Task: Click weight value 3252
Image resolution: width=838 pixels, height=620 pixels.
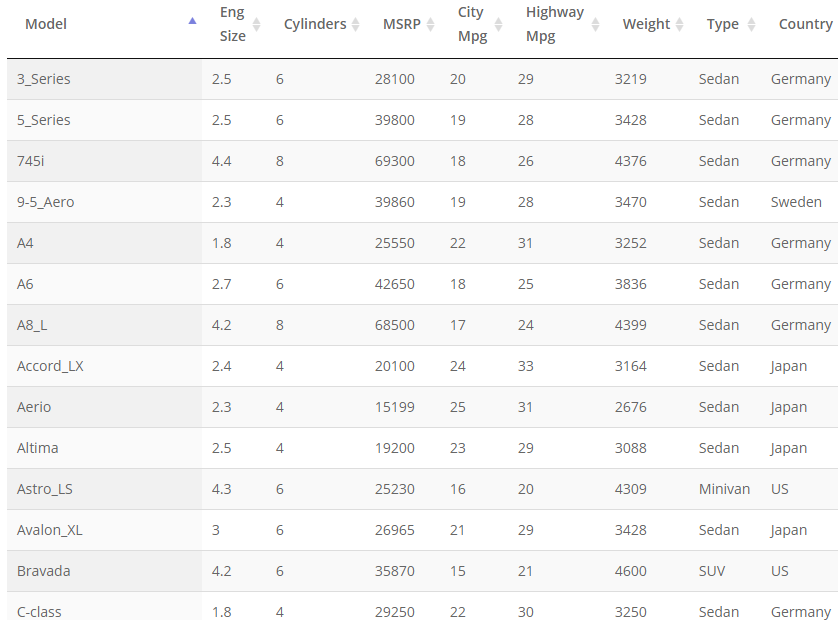Action: (631, 243)
